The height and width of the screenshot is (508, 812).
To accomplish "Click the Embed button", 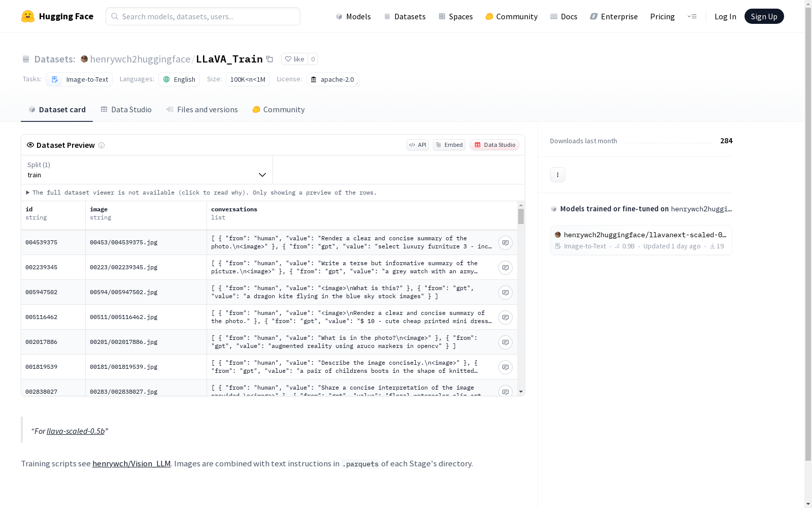I will click(x=449, y=145).
